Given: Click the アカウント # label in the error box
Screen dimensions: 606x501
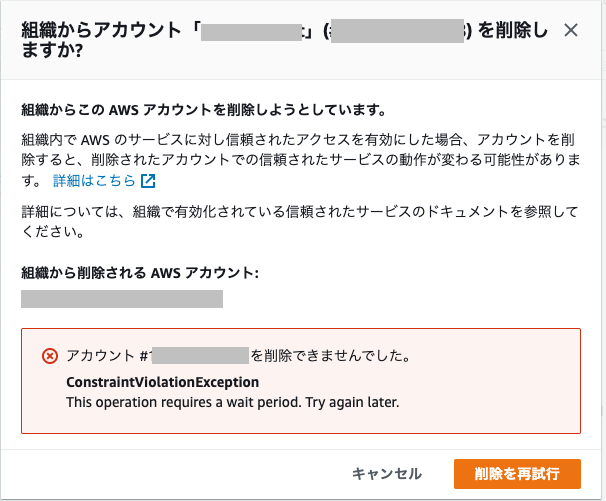Looking at the screenshot, I should [x=107, y=356].
